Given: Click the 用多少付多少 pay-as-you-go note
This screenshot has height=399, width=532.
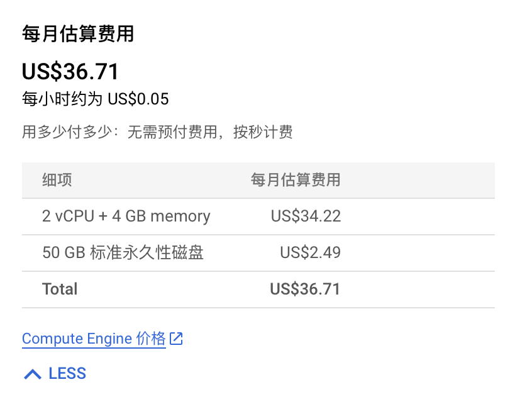Looking at the screenshot, I should point(157,132).
